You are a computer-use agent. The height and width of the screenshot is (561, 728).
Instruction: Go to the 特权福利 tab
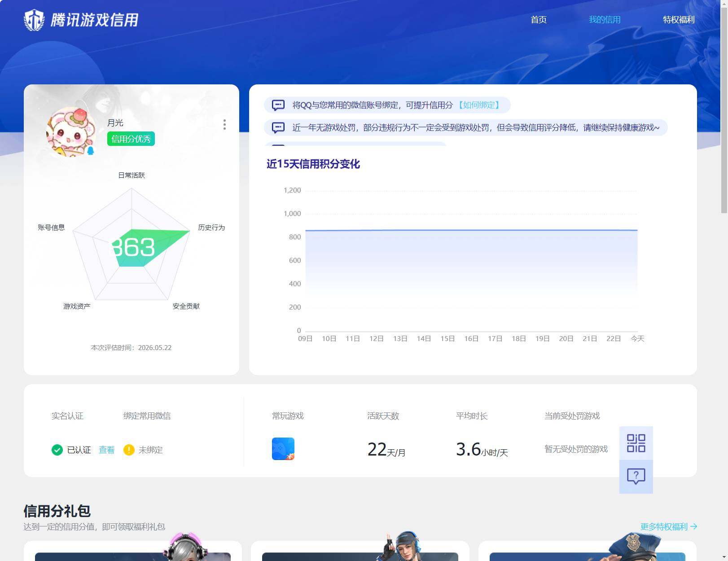pos(679,20)
